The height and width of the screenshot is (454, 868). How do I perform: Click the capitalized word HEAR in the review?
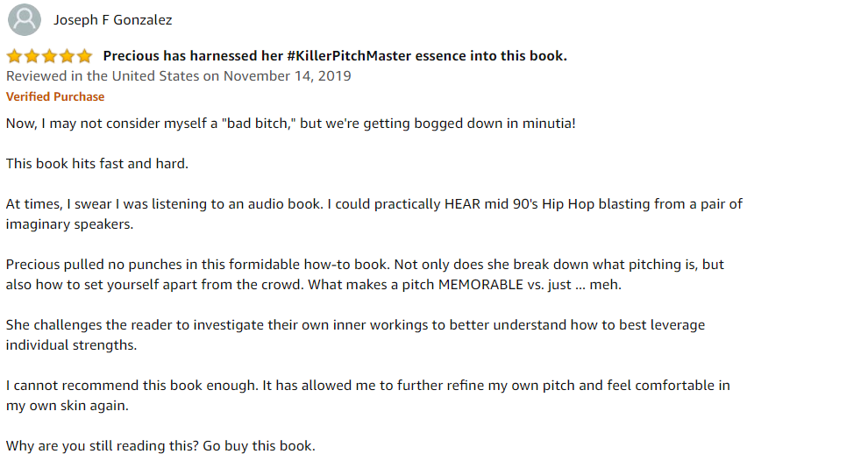(462, 203)
